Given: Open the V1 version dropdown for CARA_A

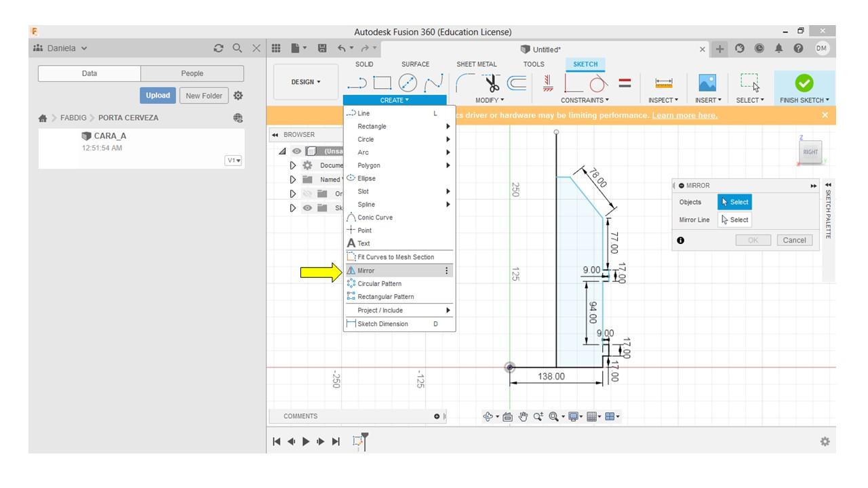Looking at the screenshot, I should point(234,161).
